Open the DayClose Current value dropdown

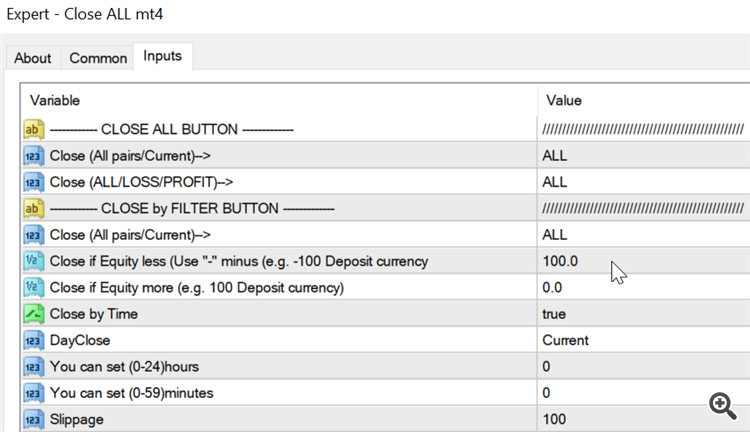(x=565, y=340)
